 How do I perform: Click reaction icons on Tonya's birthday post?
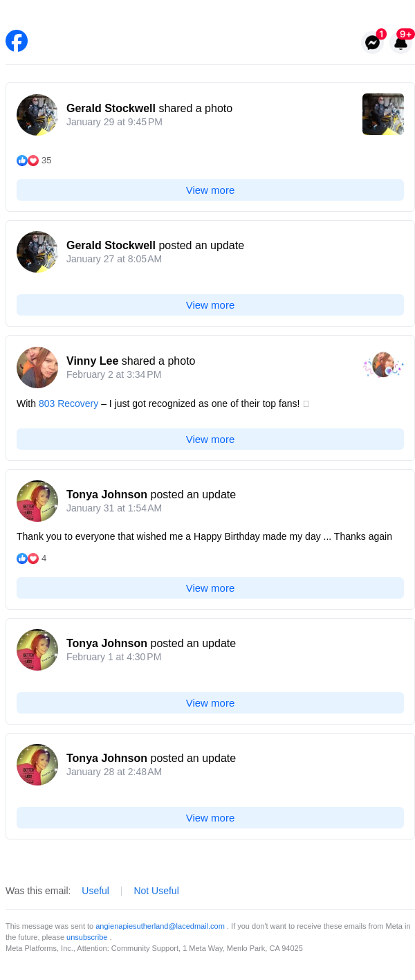click(28, 559)
